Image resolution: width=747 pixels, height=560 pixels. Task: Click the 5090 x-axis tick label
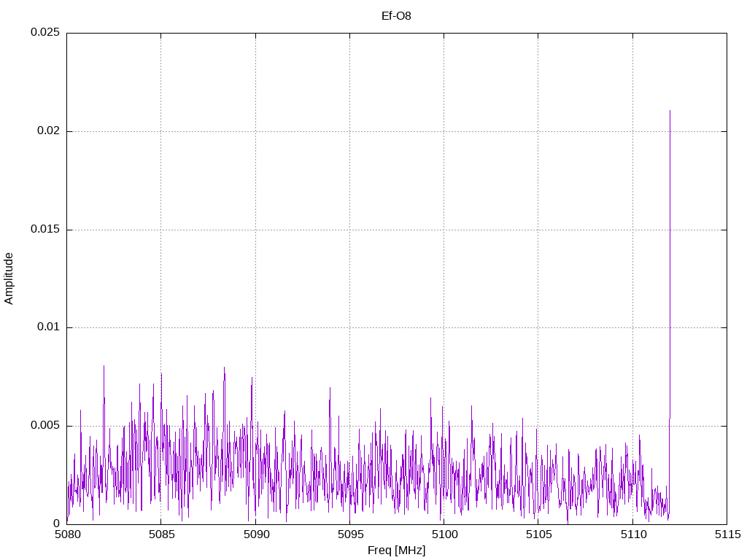256,534
